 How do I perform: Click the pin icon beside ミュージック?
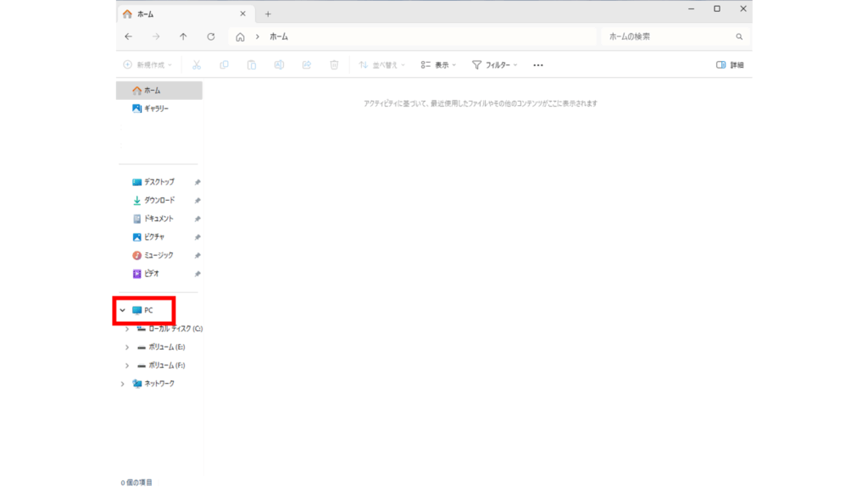coord(198,255)
